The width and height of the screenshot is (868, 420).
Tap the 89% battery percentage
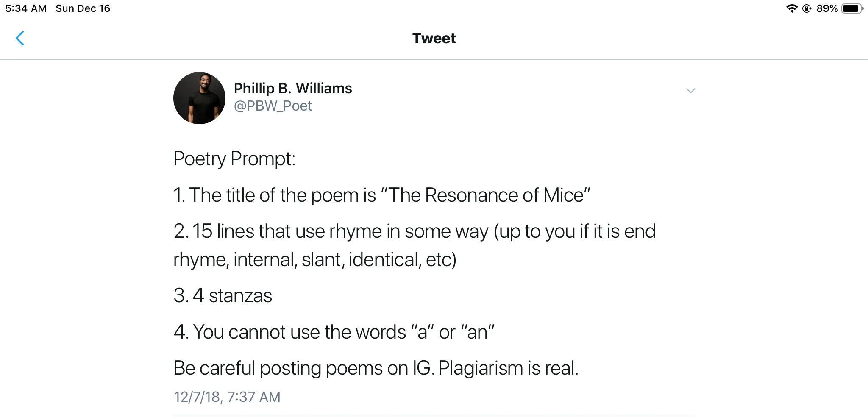click(x=827, y=8)
